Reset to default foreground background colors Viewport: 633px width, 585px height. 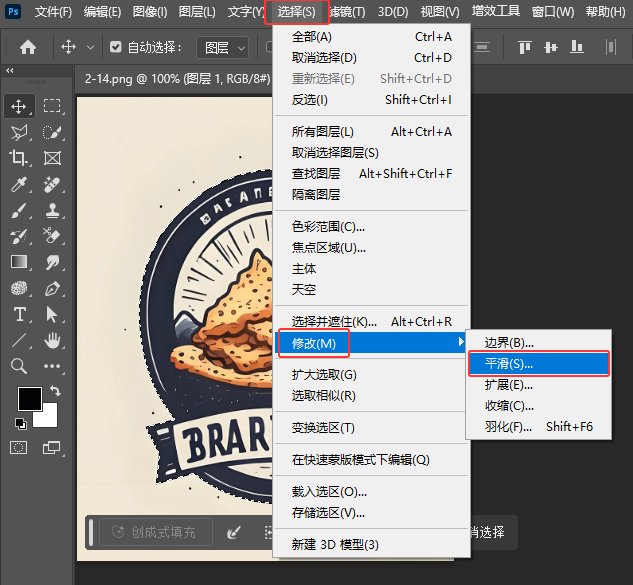21,424
